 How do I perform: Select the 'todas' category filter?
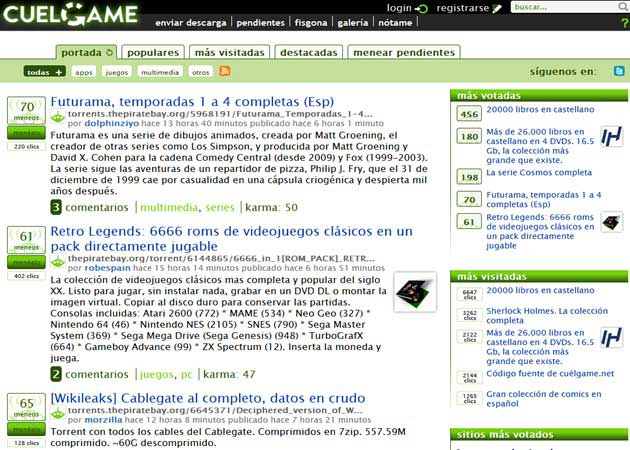coord(45,72)
